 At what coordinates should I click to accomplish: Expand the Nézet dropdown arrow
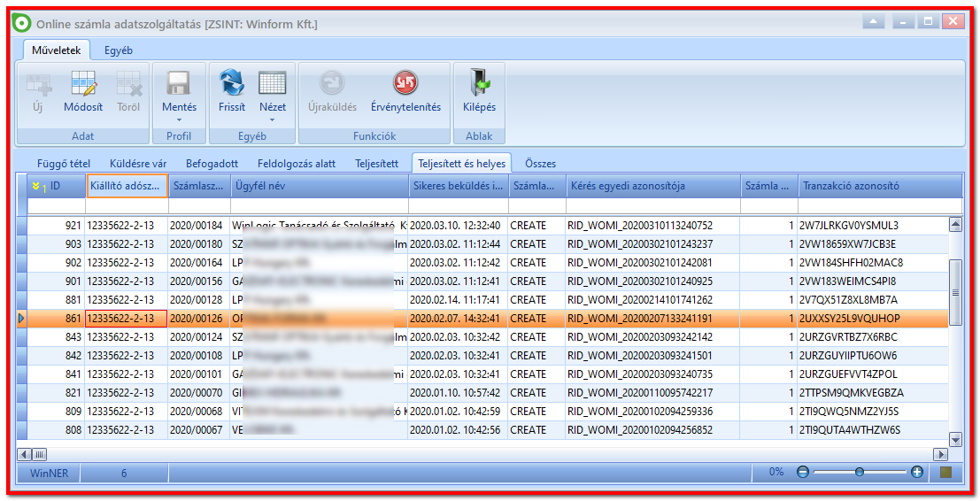(273, 120)
